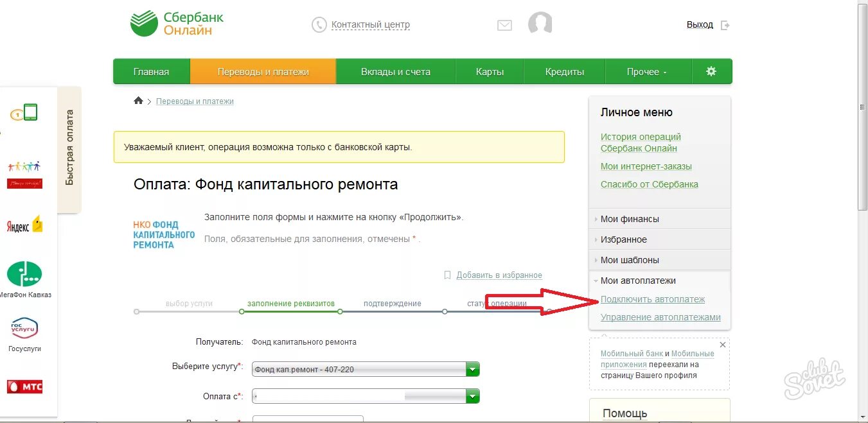Open Карты tab

point(490,71)
